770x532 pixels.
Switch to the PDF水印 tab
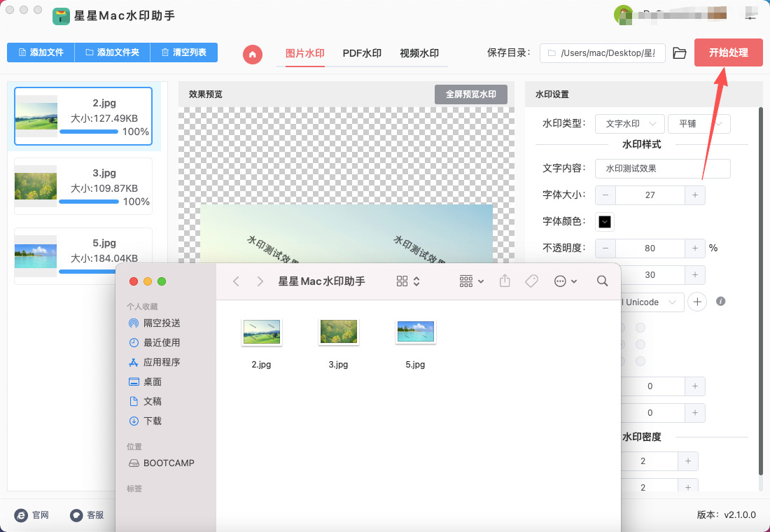tap(362, 53)
